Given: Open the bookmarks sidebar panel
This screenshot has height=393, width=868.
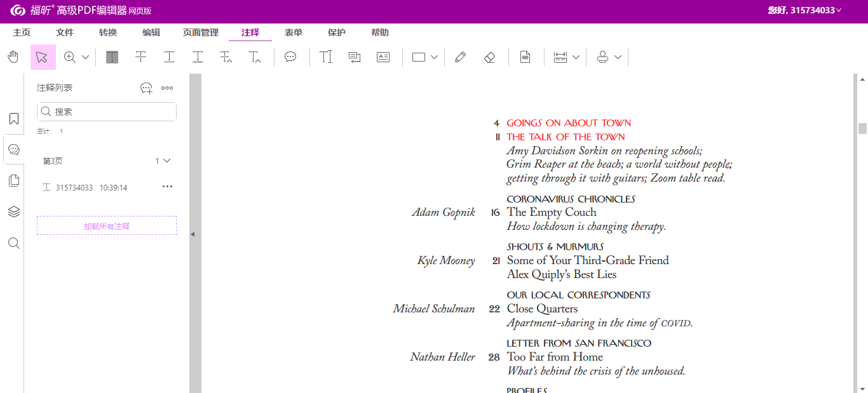Looking at the screenshot, I should [13, 119].
